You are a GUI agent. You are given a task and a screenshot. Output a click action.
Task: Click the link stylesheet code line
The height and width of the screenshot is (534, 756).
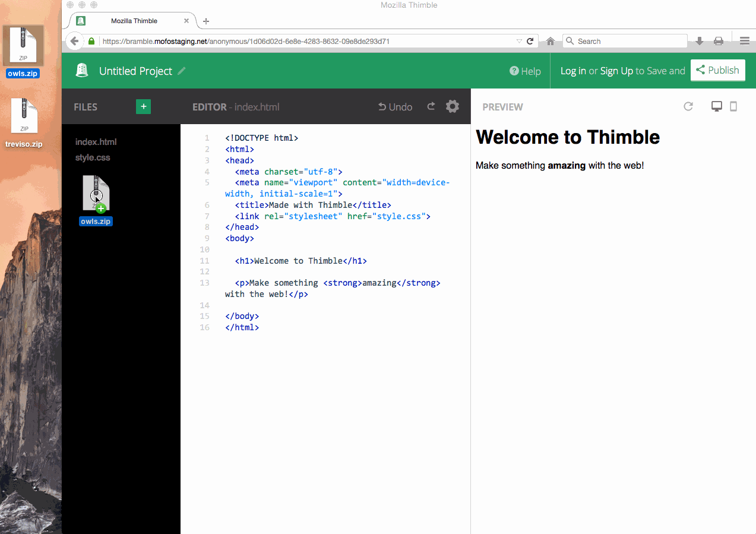click(333, 216)
